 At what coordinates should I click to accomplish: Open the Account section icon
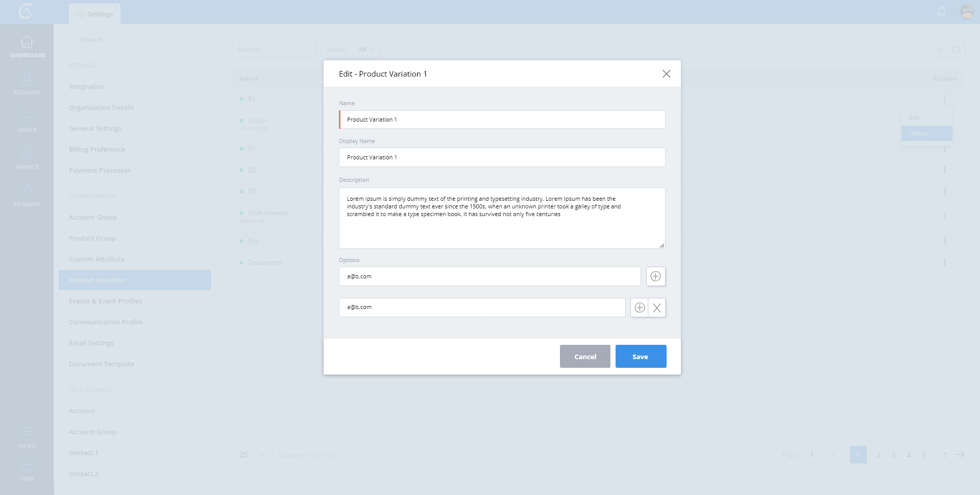[27, 83]
